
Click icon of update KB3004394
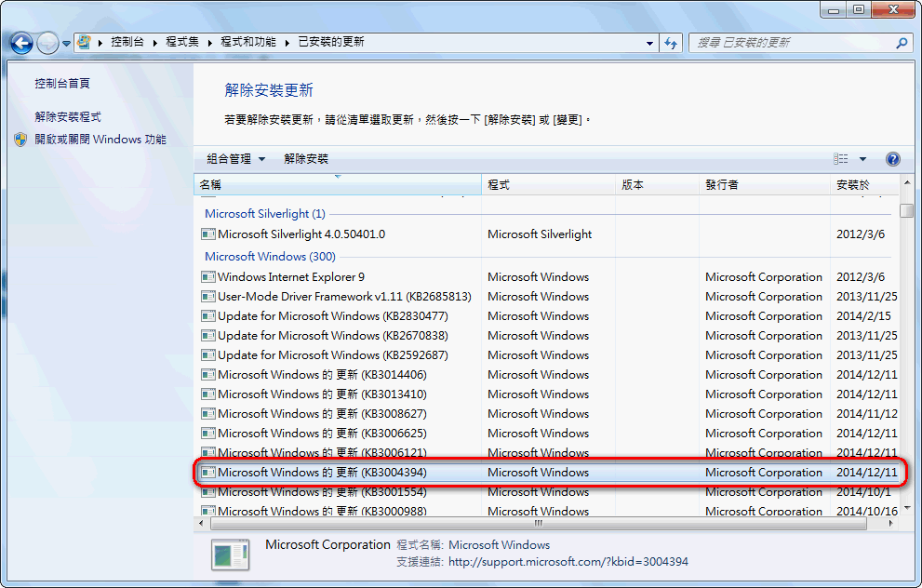(208, 472)
